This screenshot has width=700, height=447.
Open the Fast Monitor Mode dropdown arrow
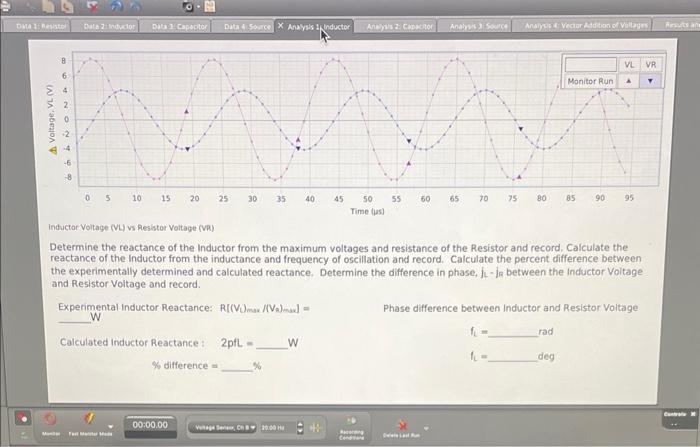110,427
